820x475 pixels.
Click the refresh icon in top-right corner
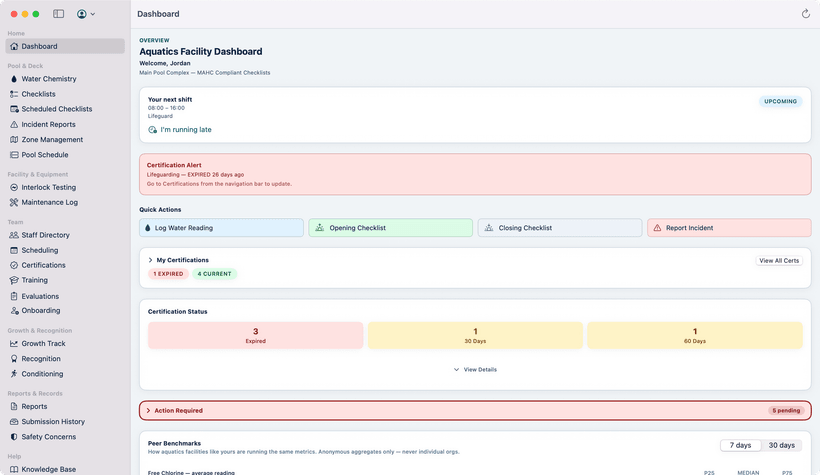click(805, 14)
